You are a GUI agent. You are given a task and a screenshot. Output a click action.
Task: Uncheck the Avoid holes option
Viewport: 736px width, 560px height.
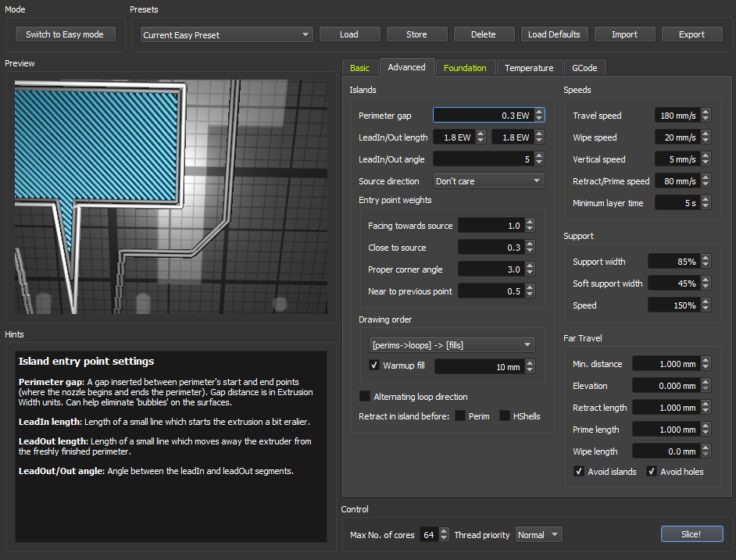(x=652, y=472)
